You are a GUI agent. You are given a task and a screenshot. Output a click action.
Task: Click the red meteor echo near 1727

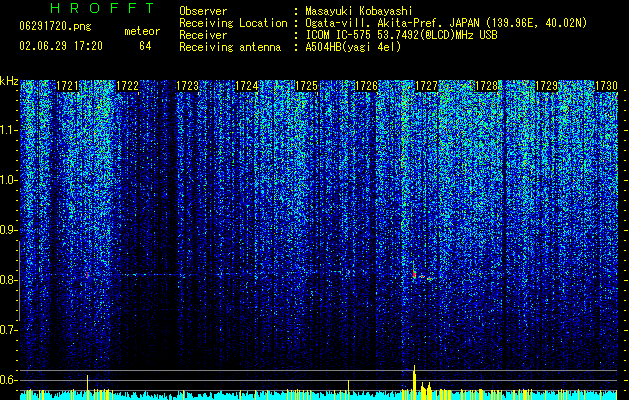point(414,274)
